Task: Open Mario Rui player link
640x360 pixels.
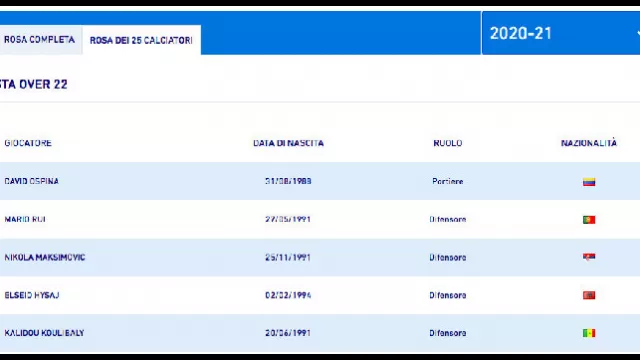Action: [25, 219]
